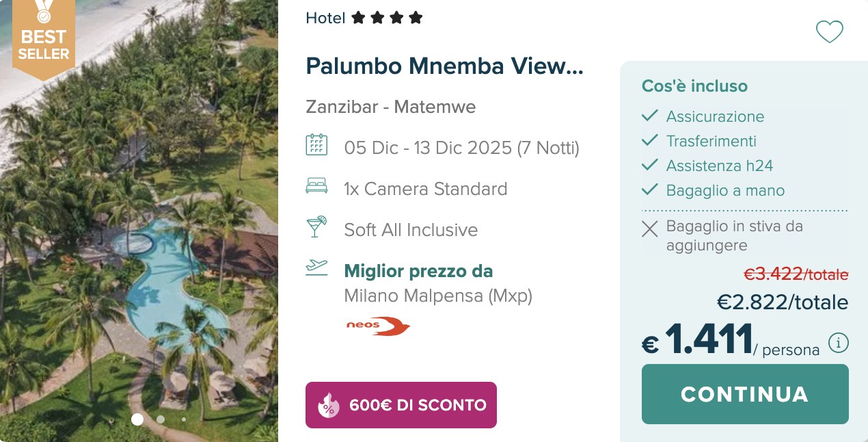The image size is (868, 442).
Task: Open price info via the circled i icon
Action: click(838, 342)
